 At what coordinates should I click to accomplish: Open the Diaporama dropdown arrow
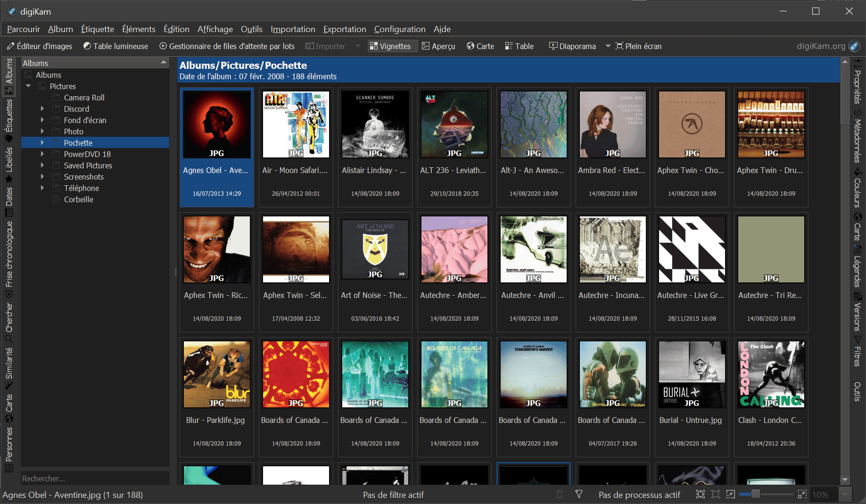608,46
